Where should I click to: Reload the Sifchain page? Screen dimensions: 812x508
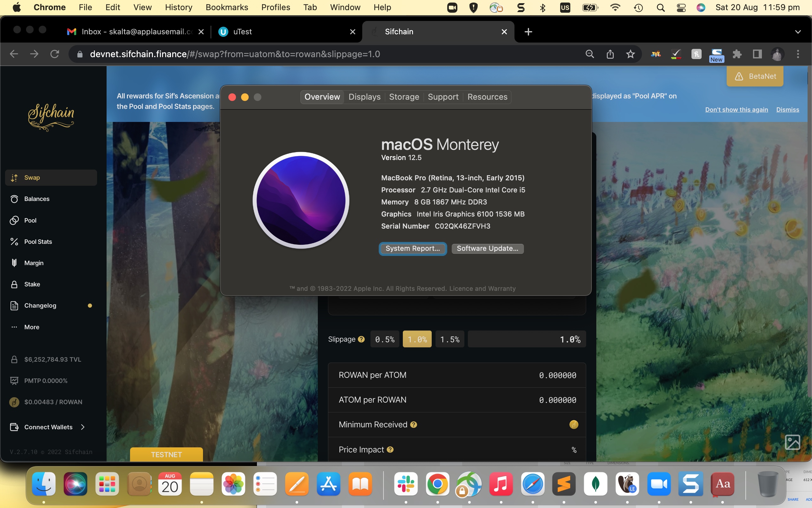point(55,54)
